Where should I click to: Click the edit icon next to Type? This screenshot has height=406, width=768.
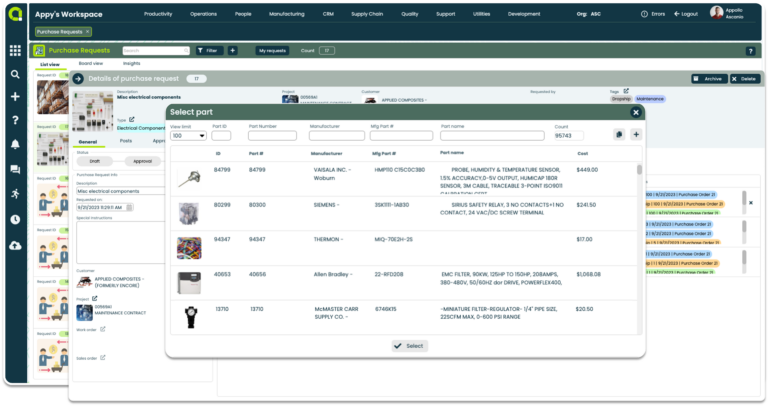[132, 119]
